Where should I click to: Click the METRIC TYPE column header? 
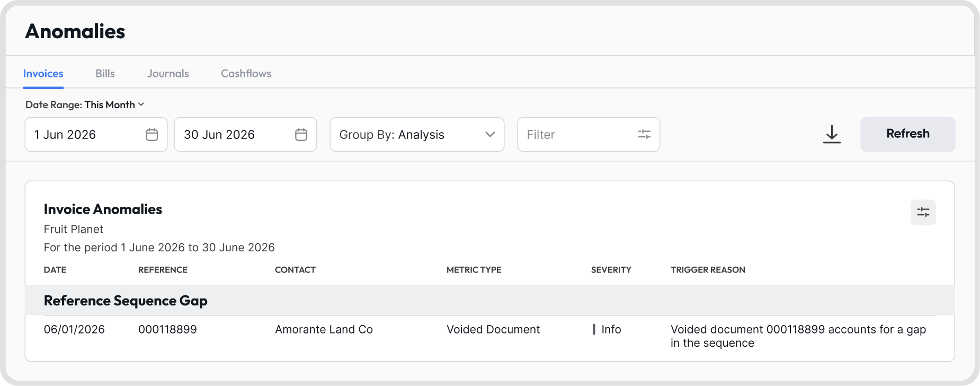point(474,270)
